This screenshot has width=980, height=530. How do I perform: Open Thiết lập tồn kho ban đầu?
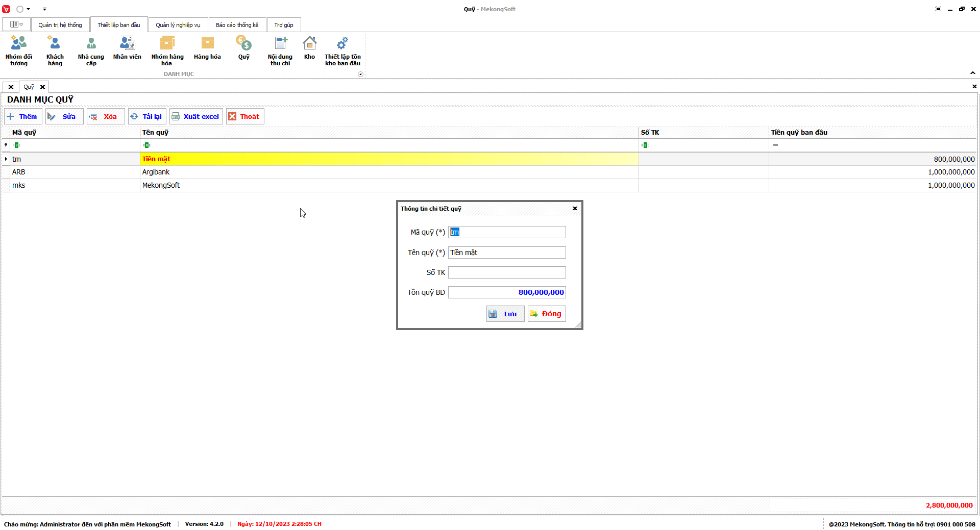click(x=342, y=51)
